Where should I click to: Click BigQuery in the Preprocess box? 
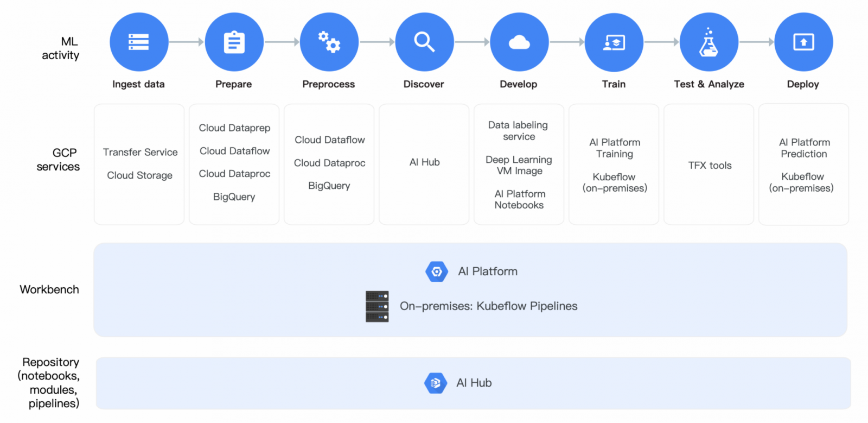329,186
